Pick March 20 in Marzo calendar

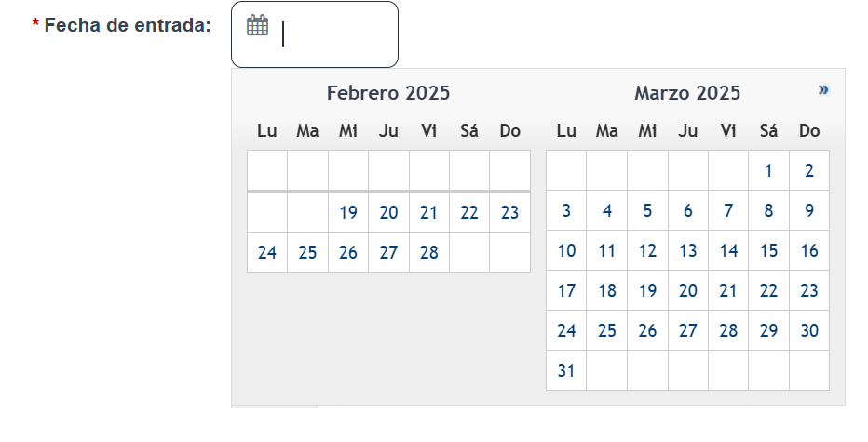(x=688, y=291)
